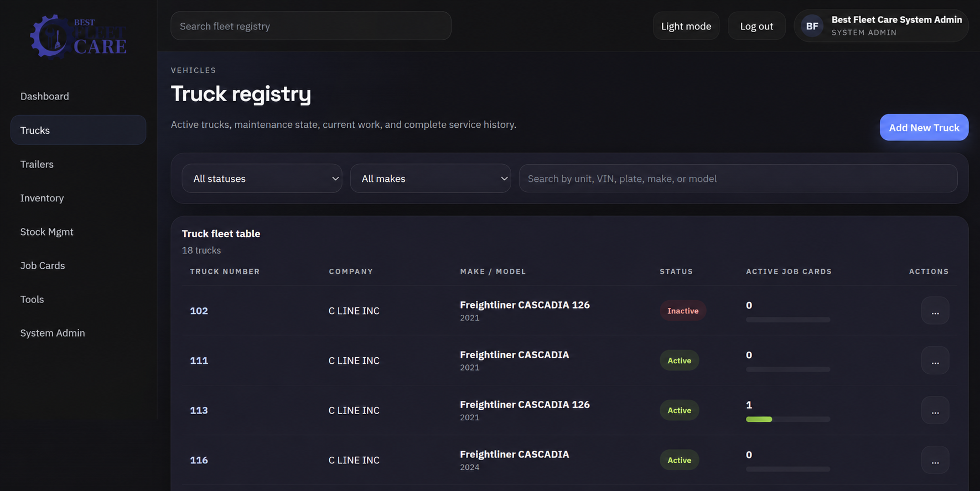Click Best Fleet Care System Admin profile name
The width and height of the screenshot is (980, 491).
(x=896, y=19)
